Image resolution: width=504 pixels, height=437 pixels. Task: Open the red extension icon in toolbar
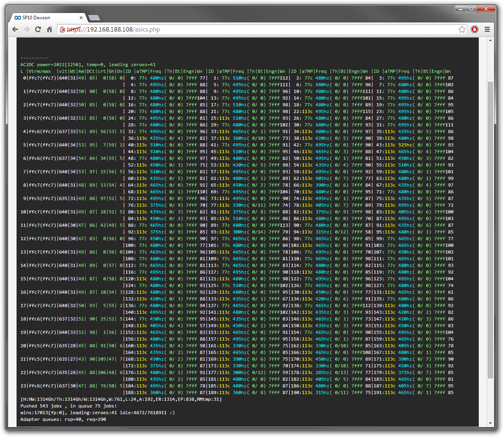tap(474, 29)
